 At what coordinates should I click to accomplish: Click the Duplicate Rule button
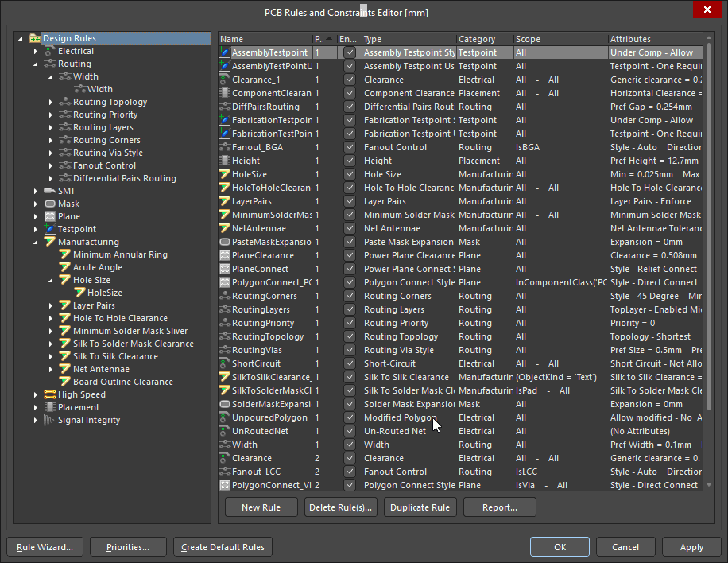[x=420, y=507]
